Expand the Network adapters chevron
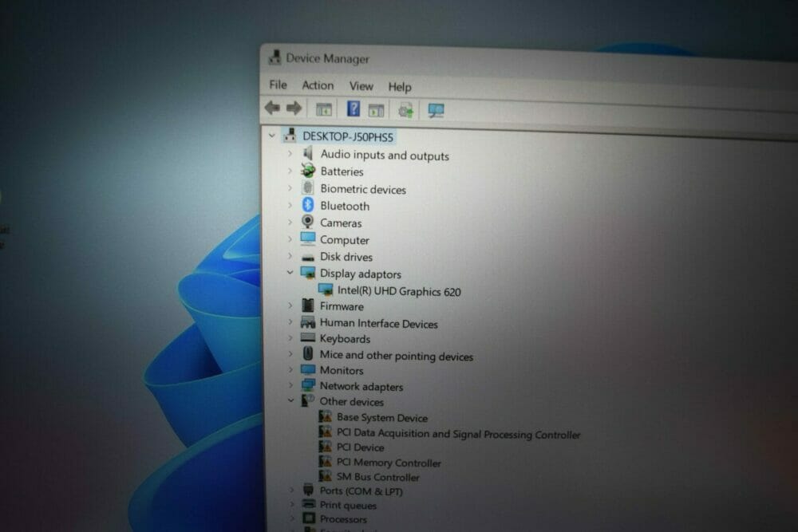 point(290,385)
